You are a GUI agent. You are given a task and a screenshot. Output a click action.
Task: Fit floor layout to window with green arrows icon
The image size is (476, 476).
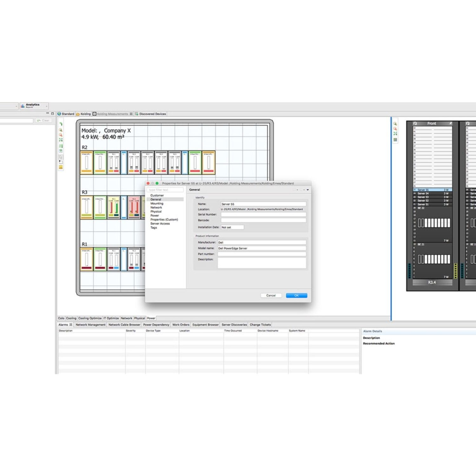[61, 140]
